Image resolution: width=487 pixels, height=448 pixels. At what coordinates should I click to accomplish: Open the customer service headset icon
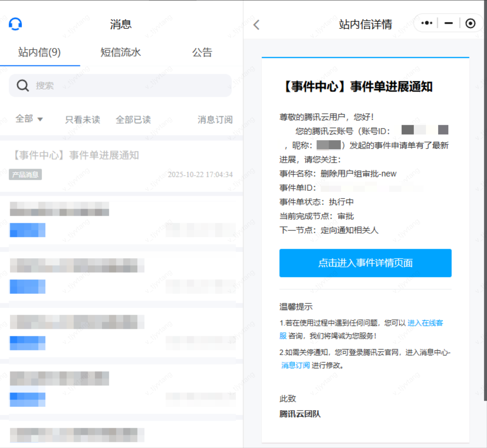coord(15,24)
